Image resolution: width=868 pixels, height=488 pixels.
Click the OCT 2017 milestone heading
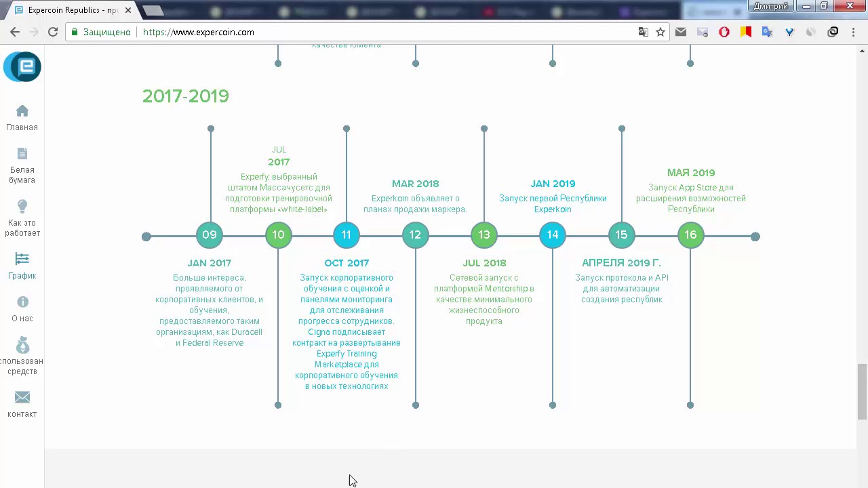tap(347, 263)
